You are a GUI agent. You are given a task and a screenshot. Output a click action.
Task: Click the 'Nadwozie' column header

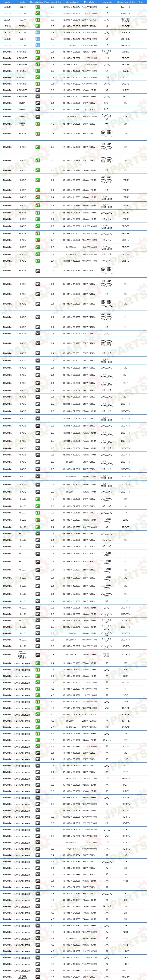pos(107,2)
